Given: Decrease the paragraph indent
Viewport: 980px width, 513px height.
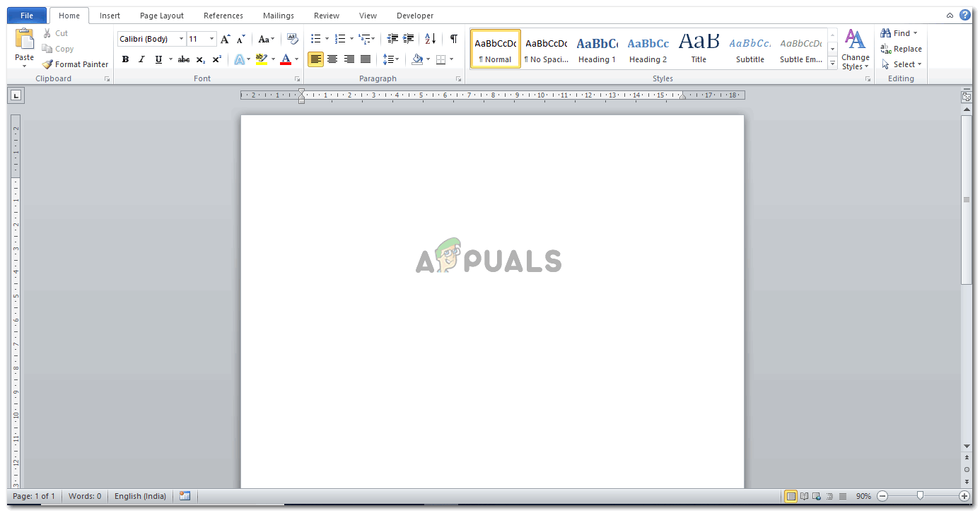Looking at the screenshot, I should 392,39.
